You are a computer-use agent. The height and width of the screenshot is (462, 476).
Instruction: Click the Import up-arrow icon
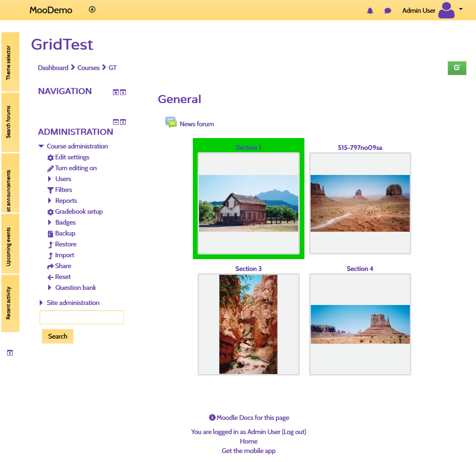(x=51, y=256)
